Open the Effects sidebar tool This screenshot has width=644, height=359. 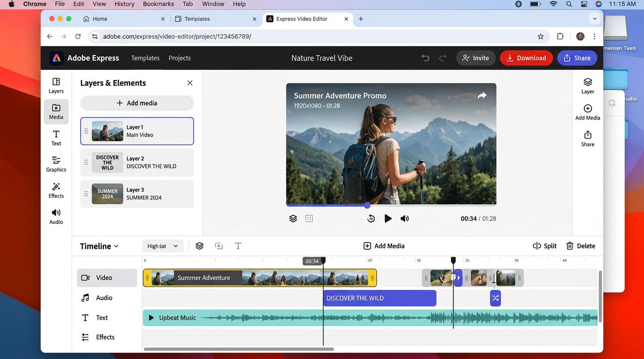point(56,190)
